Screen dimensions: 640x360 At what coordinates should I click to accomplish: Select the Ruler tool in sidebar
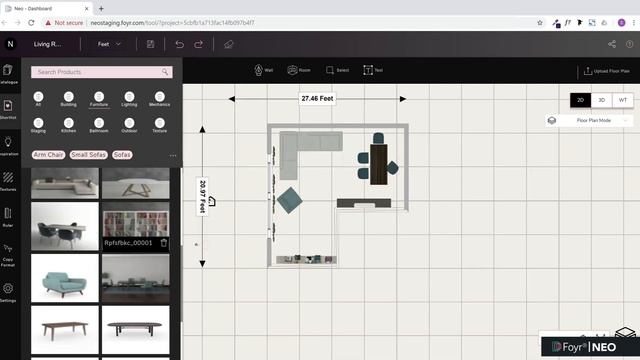[8, 217]
